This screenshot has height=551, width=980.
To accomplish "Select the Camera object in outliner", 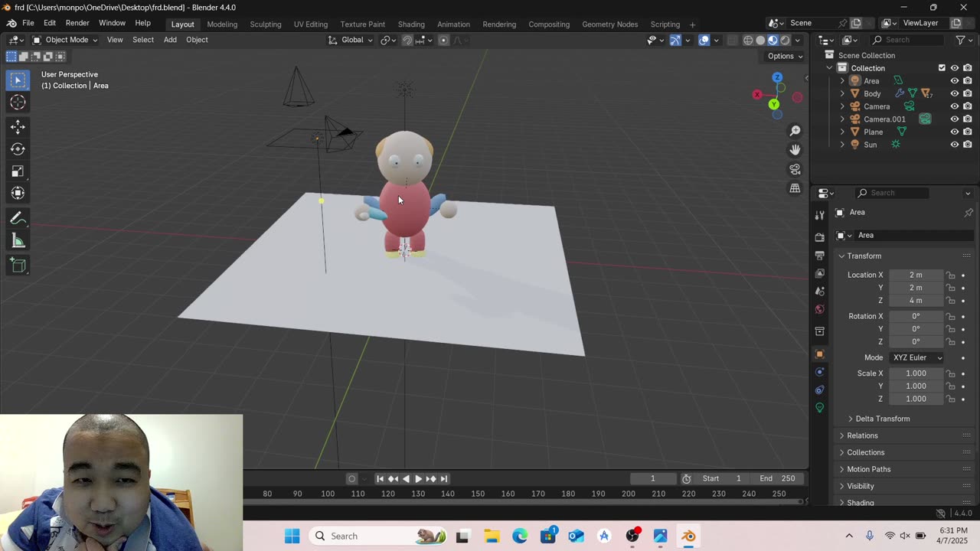I will pos(877,106).
